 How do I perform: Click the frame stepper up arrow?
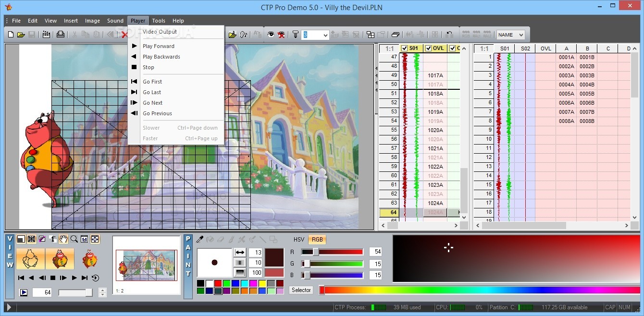(102, 290)
